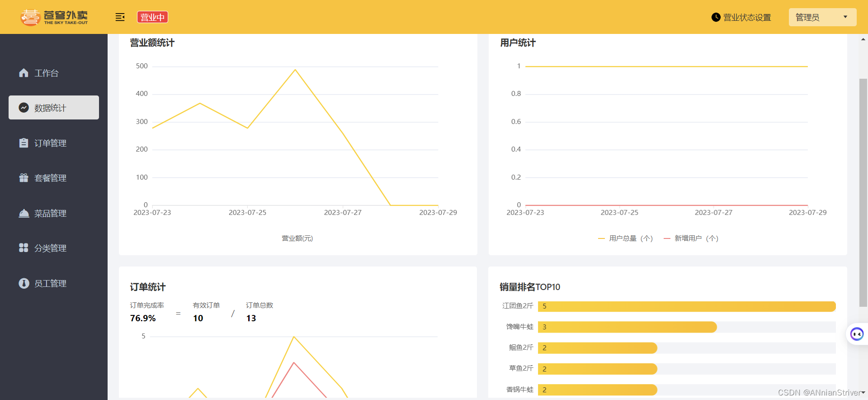The height and width of the screenshot is (400, 868).
Task: Click the scrollbar up arrow
Action: coord(863,39)
